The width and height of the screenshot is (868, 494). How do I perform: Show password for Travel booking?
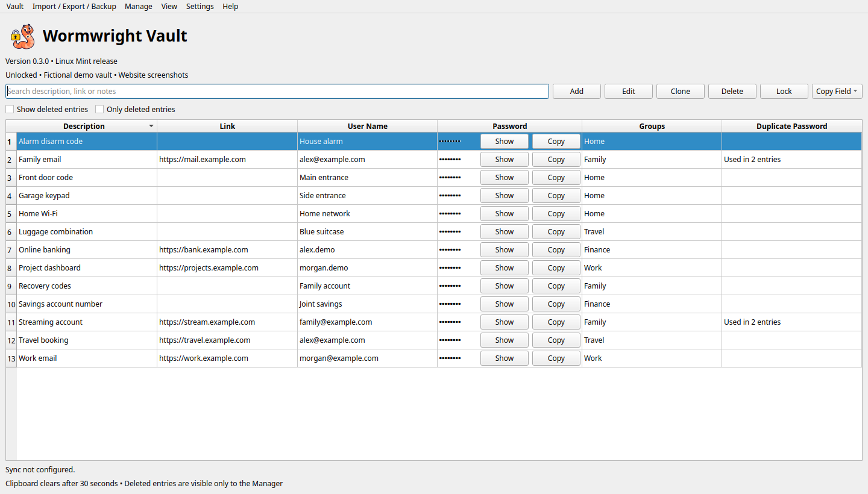pos(505,340)
